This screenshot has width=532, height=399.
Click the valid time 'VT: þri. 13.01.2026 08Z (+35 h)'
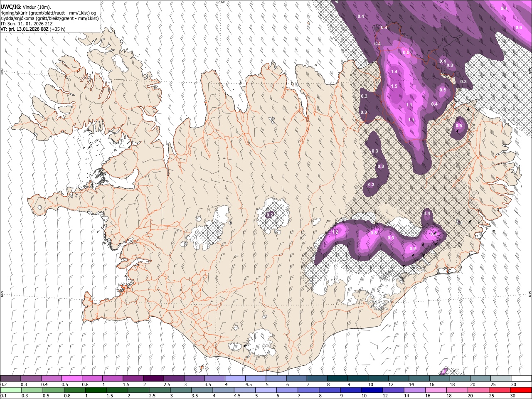[33, 29]
